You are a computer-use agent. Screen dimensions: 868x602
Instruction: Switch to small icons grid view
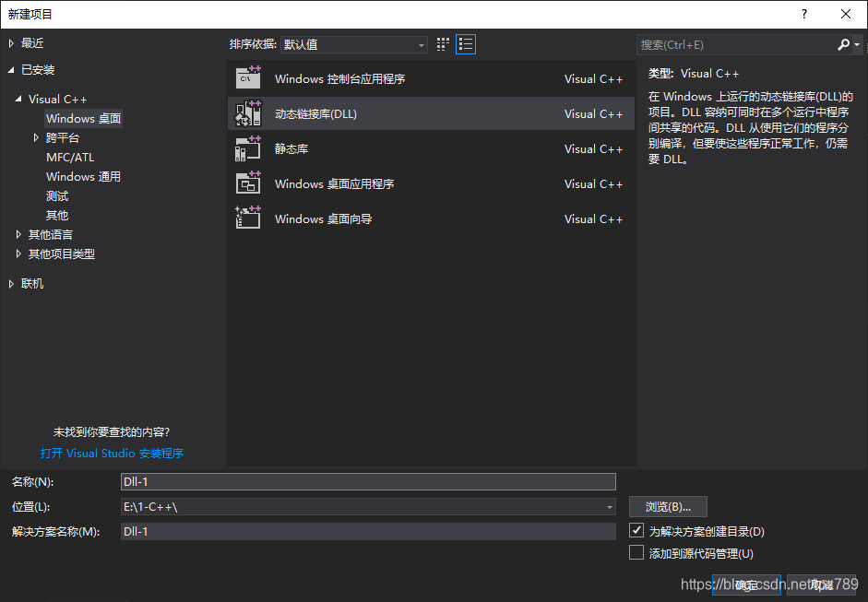[443, 44]
